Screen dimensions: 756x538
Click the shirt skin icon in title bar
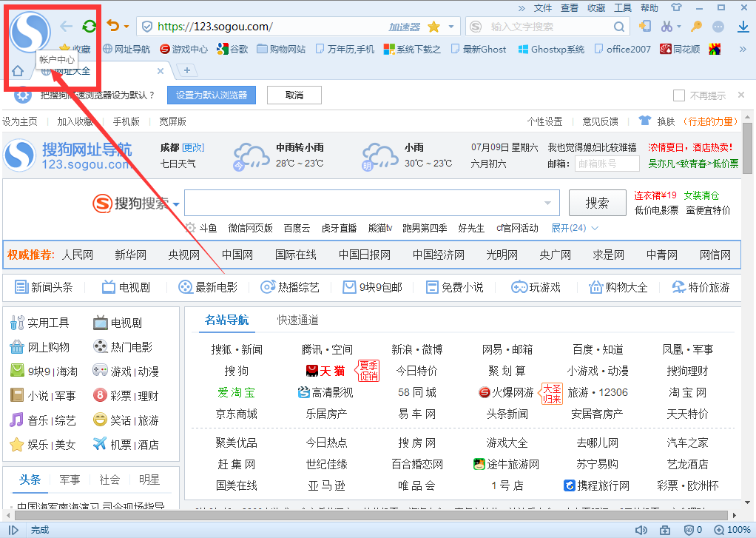[x=676, y=7]
